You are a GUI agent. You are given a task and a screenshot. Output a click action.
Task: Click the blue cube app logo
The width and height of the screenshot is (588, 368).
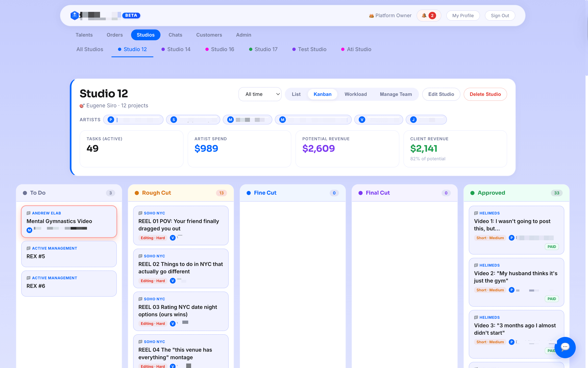(75, 15)
